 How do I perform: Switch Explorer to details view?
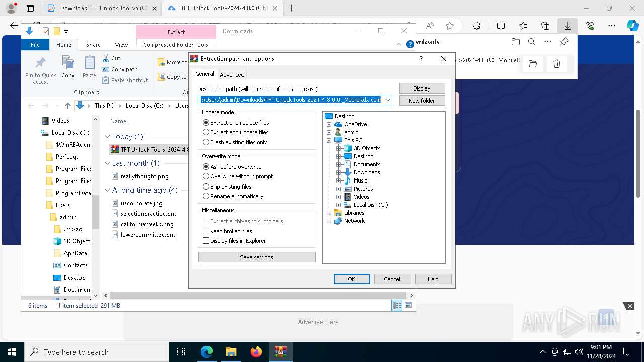click(397, 305)
